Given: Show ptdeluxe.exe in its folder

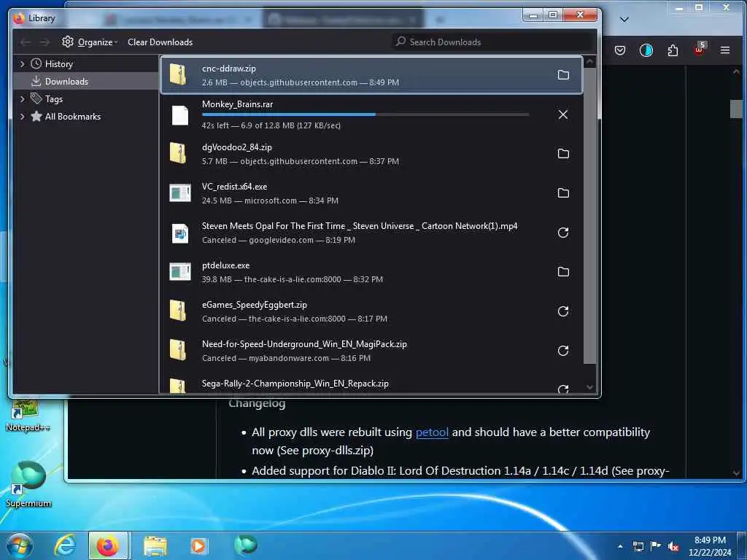Looking at the screenshot, I should point(563,271).
